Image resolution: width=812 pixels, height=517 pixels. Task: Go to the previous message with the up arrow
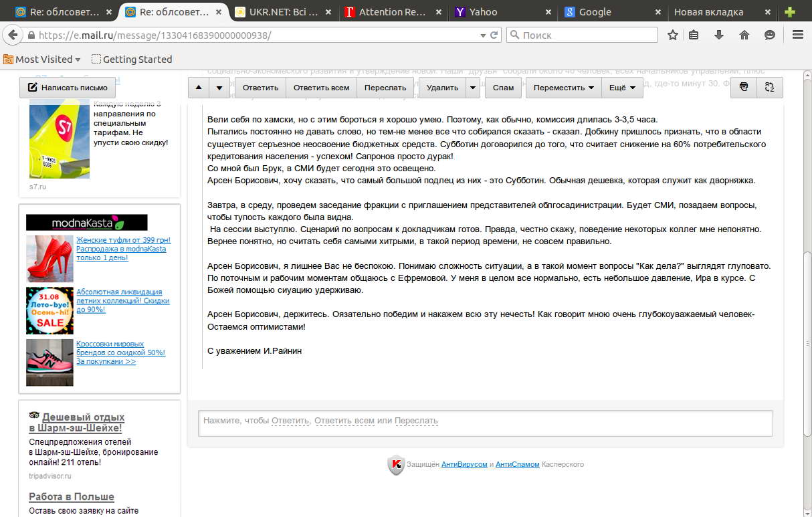[197, 87]
